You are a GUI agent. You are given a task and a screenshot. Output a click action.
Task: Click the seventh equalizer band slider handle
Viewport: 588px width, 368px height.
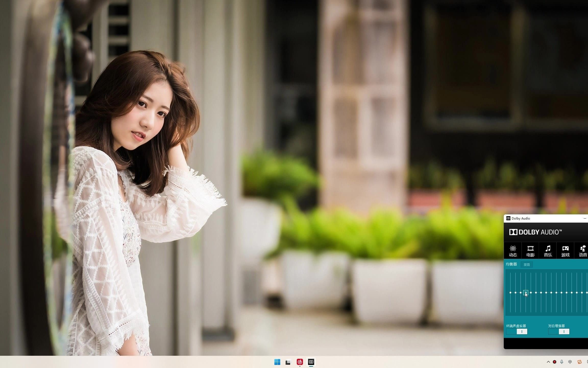click(x=541, y=293)
